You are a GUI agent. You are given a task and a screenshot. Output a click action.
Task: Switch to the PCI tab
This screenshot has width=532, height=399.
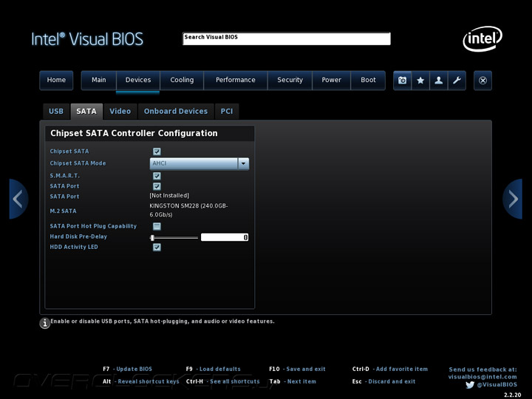[227, 112]
